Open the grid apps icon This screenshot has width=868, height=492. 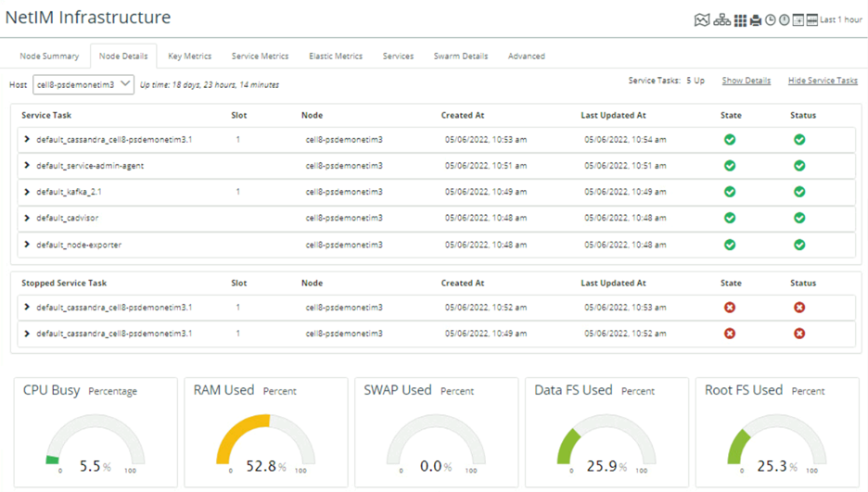(740, 20)
